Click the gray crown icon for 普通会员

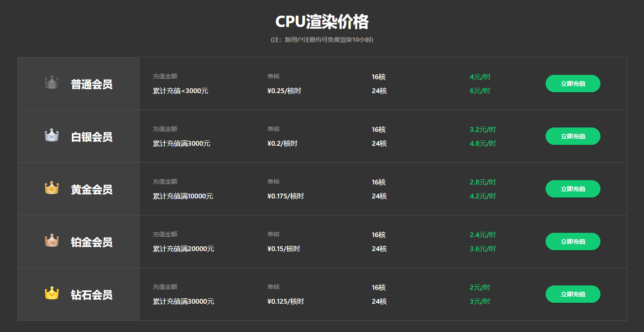click(52, 83)
